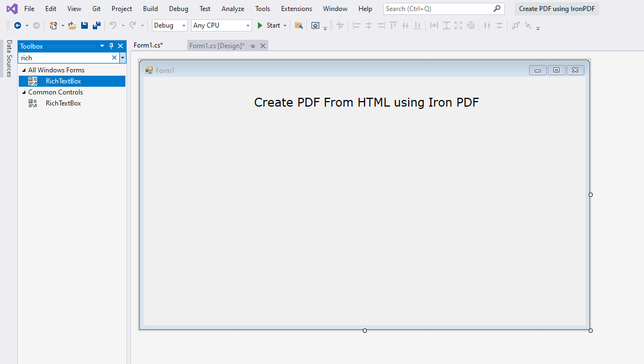Click the Open File folder icon
The width and height of the screenshot is (644, 364).
(72, 25)
